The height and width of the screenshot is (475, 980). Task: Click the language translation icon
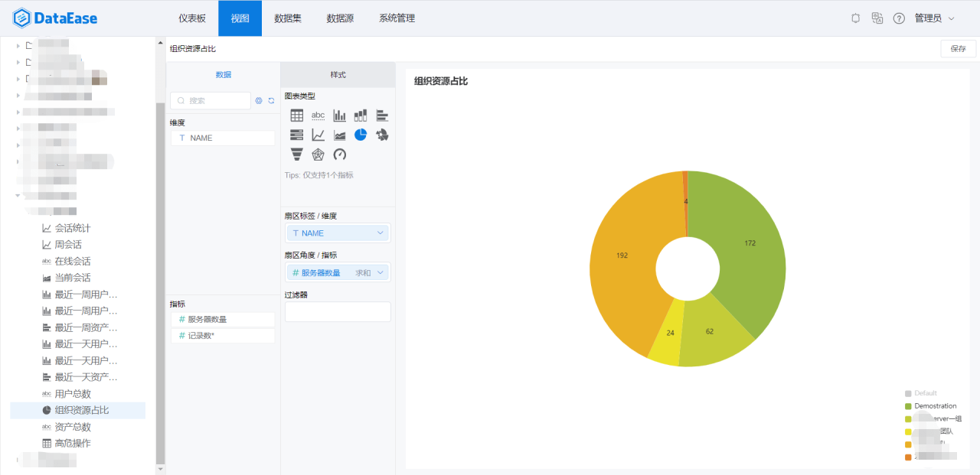click(877, 18)
